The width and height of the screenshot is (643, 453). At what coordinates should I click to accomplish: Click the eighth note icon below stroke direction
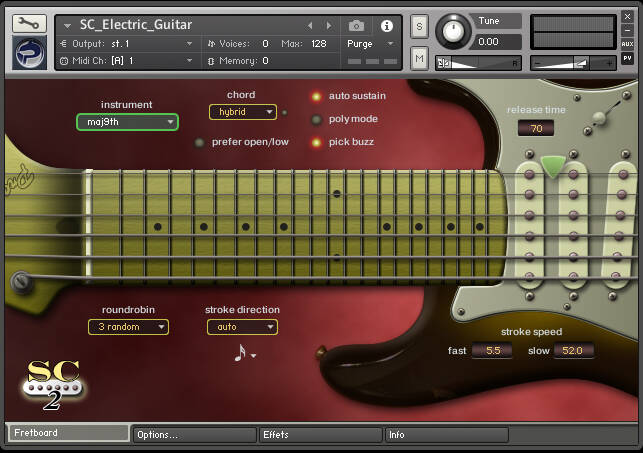point(240,353)
